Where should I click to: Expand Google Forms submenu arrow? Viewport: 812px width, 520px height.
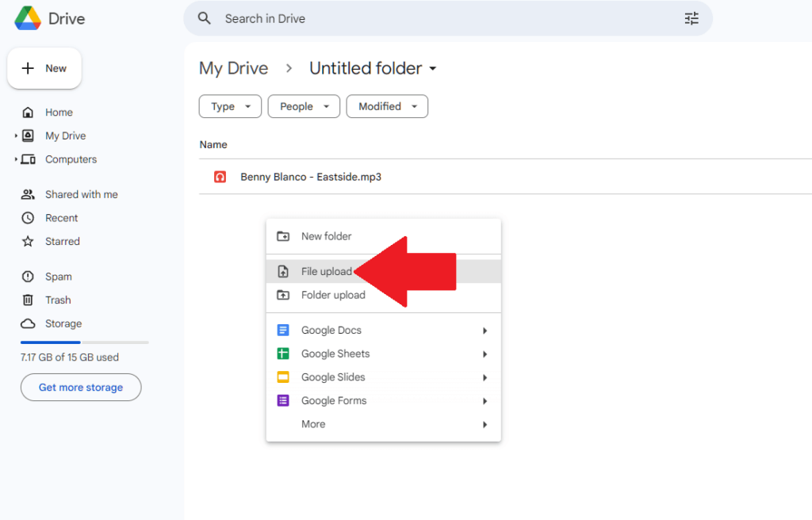coord(485,401)
